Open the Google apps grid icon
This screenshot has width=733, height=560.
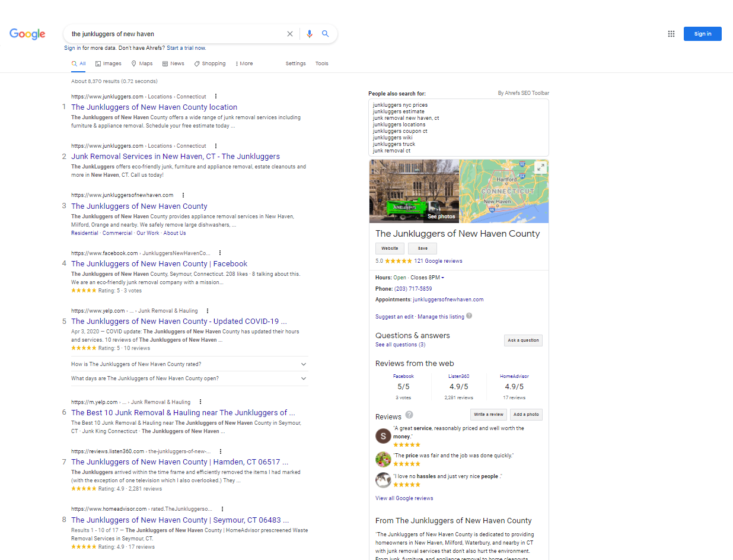(x=671, y=34)
